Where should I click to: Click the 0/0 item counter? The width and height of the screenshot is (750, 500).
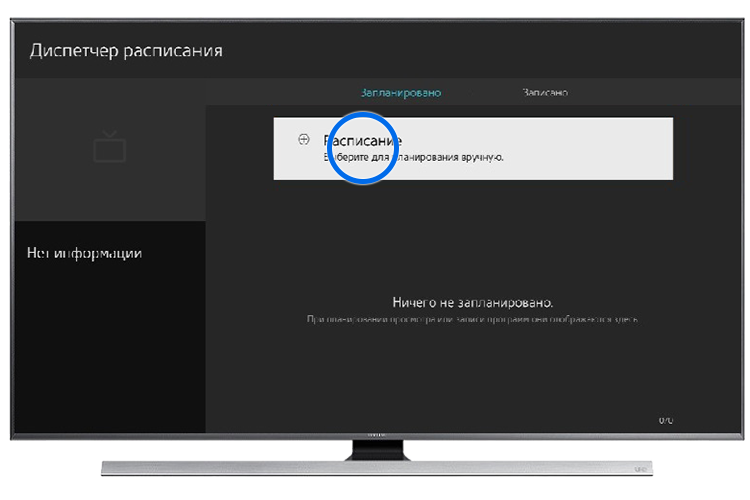pos(665,421)
